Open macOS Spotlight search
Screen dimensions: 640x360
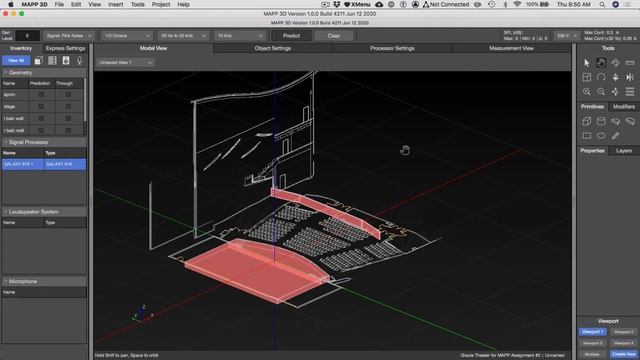pyautogui.click(x=602, y=4)
